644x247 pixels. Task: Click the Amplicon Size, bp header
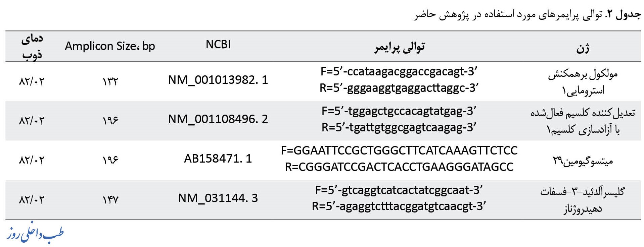point(110,46)
